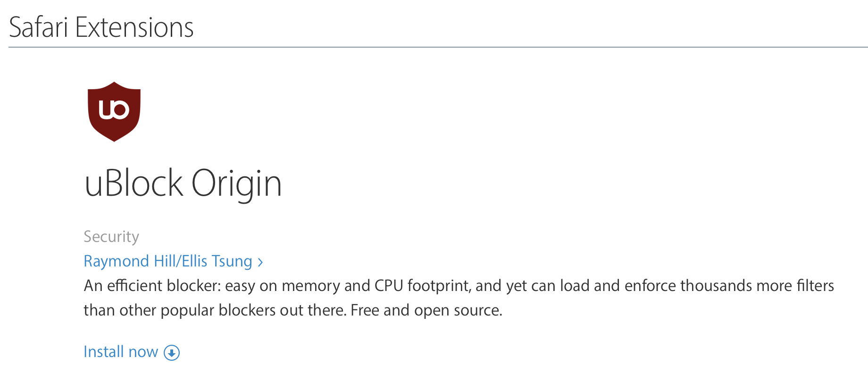The image size is (868, 382).
Task: Click the chevron after Ellis Tsung
Action: [x=260, y=262]
